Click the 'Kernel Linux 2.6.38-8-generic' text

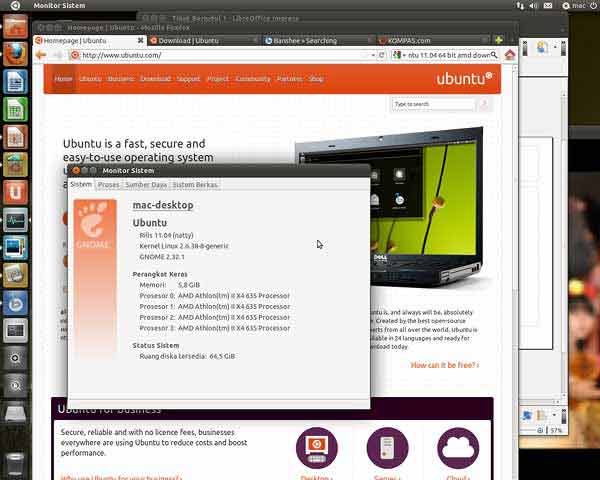tap(184, 246)
